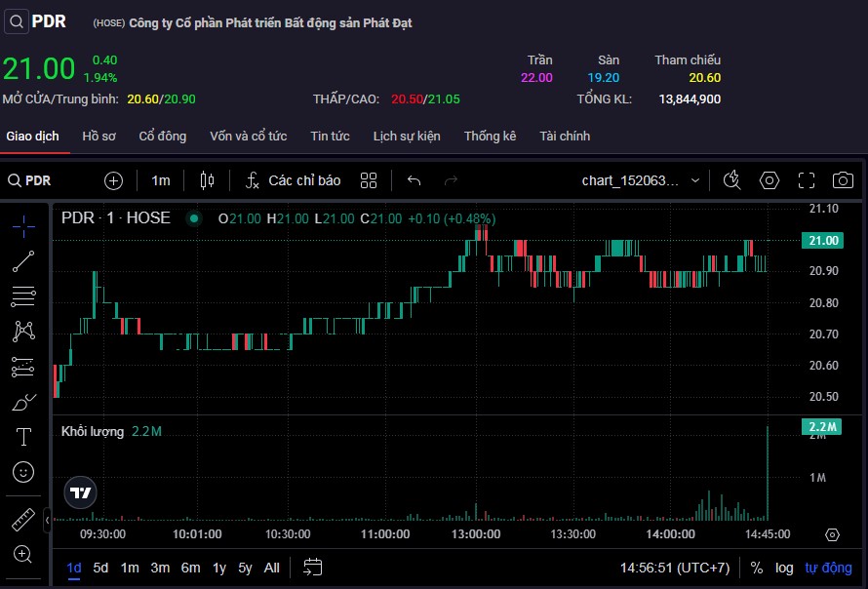Open the Tài chính tab

pos(565,137)
